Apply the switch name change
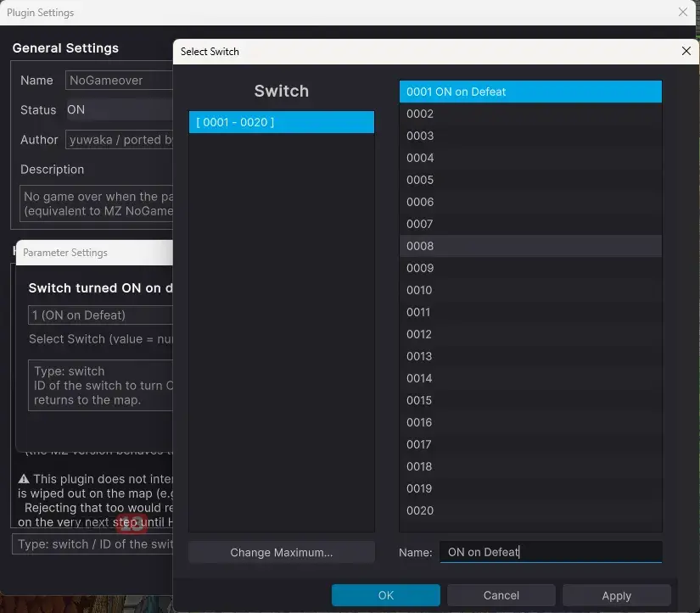 pos(617,595)
